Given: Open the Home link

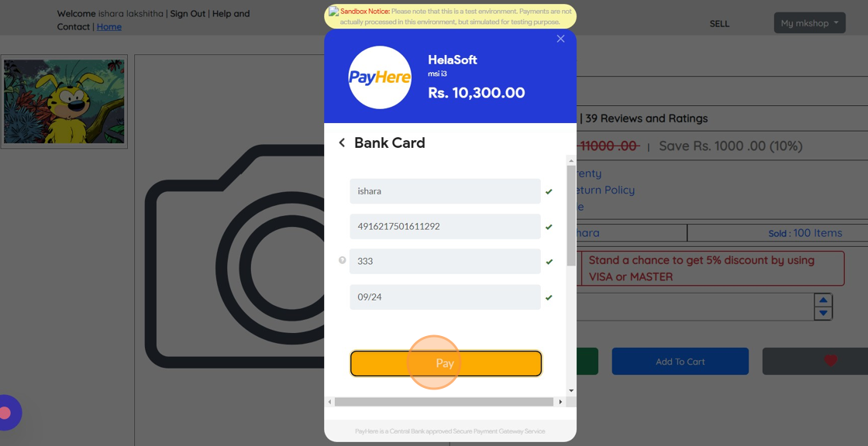Looking at the screenshot, I should pyautogui.click(x=109, y=26).
